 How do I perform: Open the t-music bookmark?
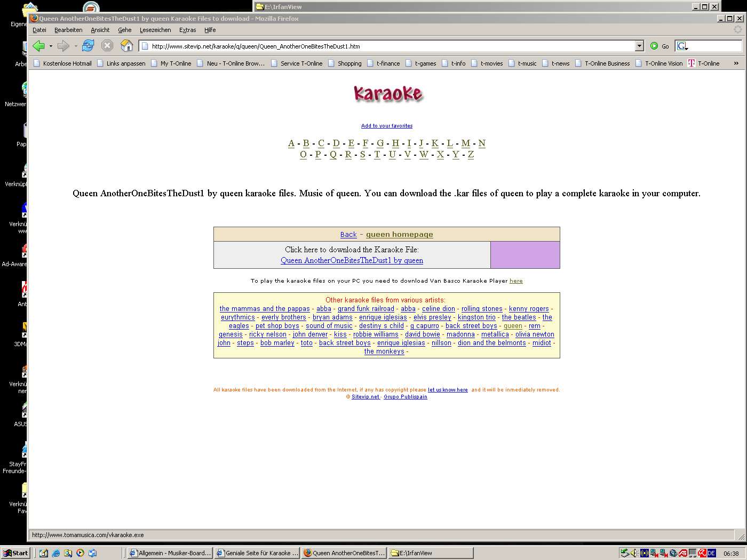click(522, 63)
